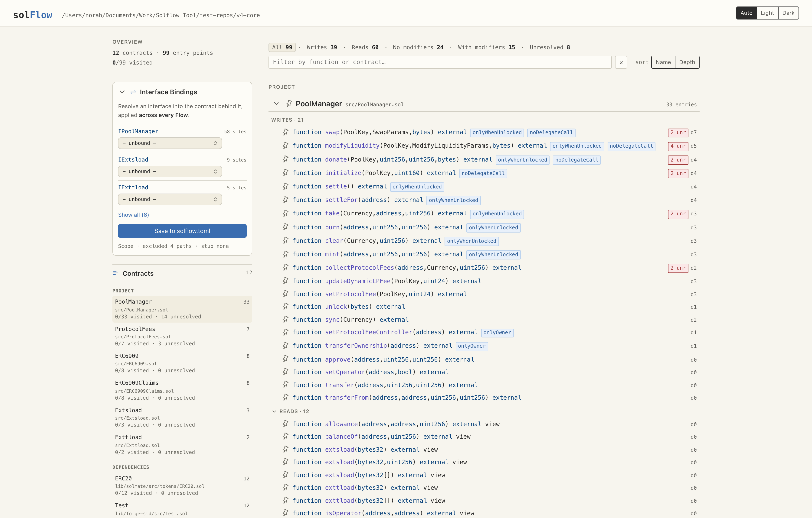The height and width of the screenshot is (518, 812).
Task: Open the IPoolManager binding dropdown
Action: point(170,143)
